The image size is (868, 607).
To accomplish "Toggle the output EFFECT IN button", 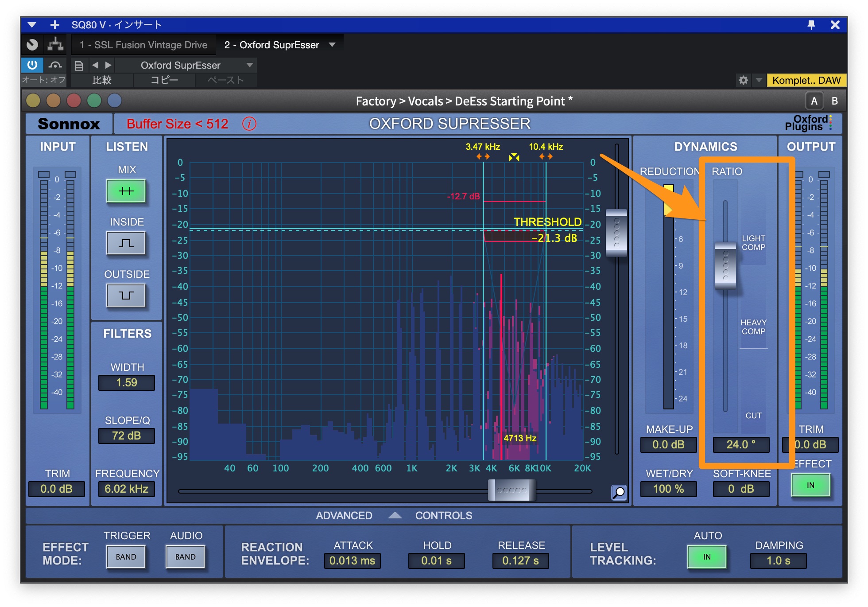I will point(810,485).
